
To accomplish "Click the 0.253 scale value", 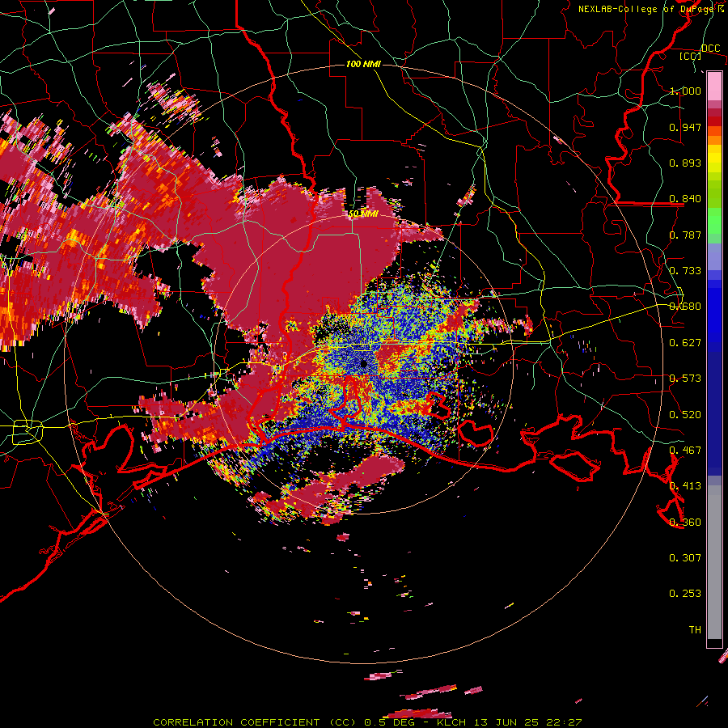I will 685,594.
